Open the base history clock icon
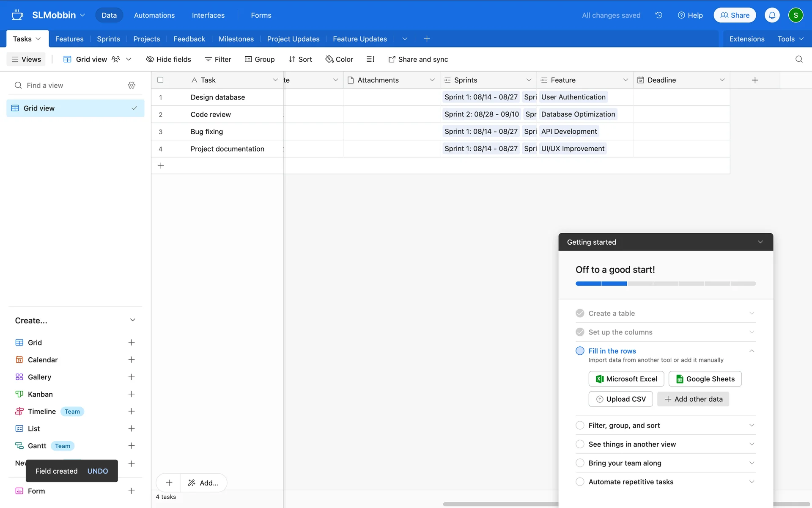 [658, 15]
